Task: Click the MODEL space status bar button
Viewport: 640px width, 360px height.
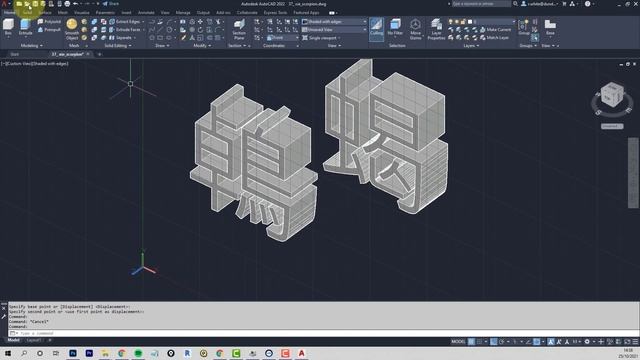Action: point(458,342)
